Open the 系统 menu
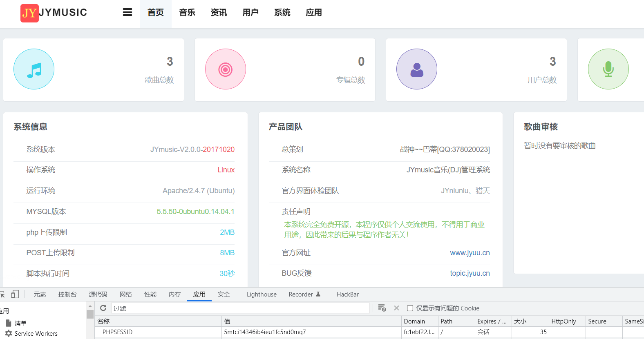Image resolution: width=644 pixels, height=339 pixels. pos(282,13)
